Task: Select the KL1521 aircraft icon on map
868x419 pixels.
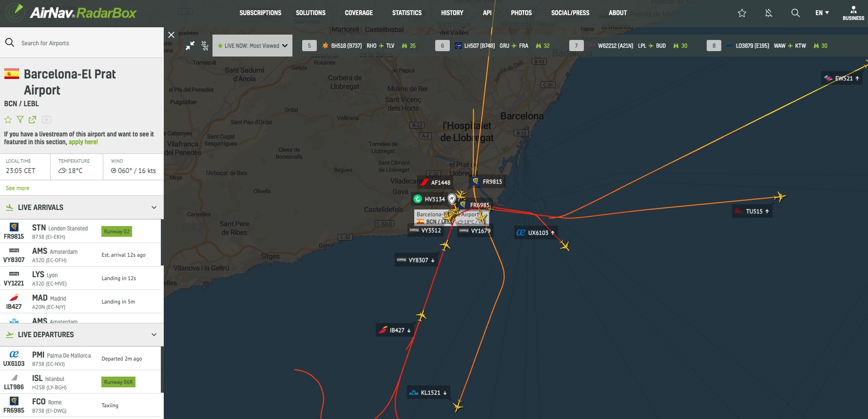Action: click(x=458, y=405)
